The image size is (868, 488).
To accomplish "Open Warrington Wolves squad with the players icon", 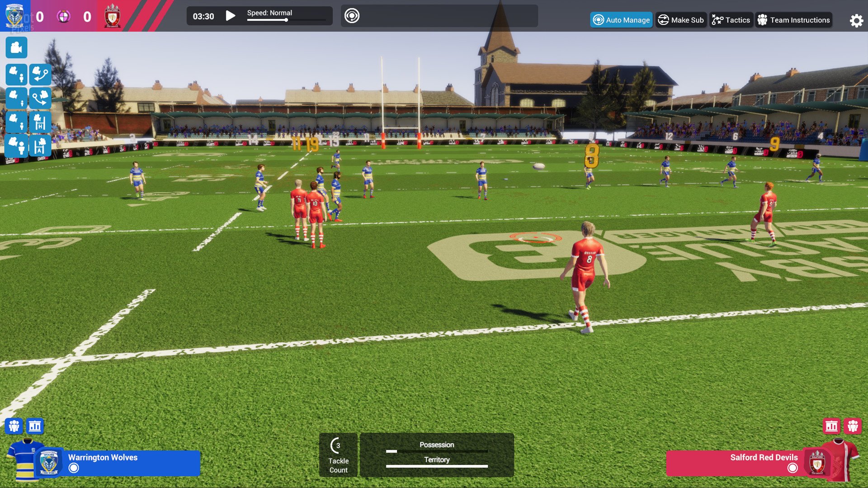I will 14,426.
